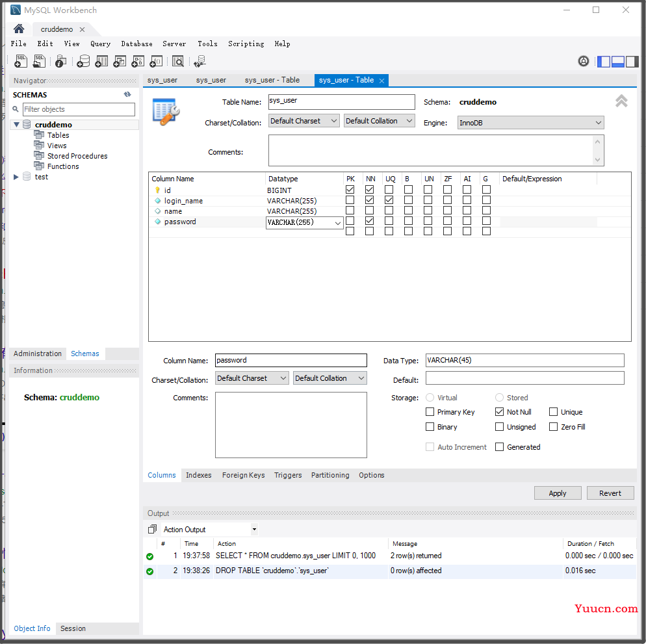
Task: Toggle NN checkbox for name row
Action: pos(370,210)
